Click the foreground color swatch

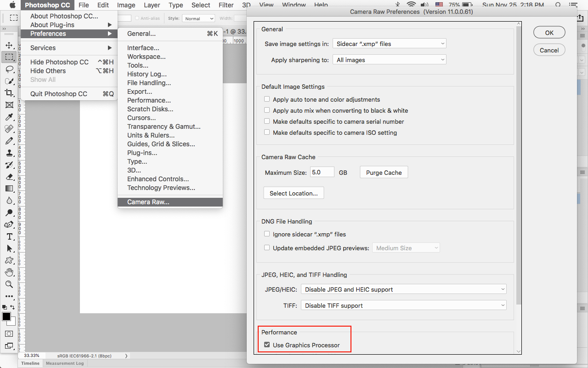(x=6, y=317)
